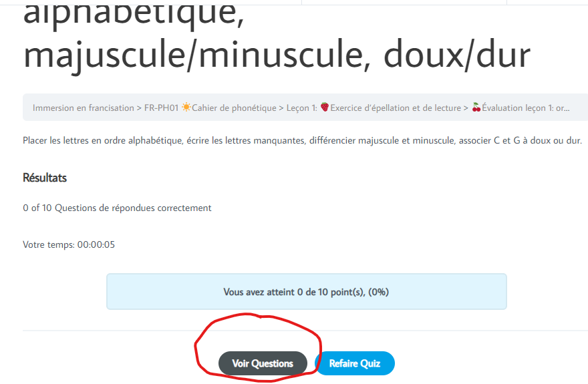Click the Voir Questions button

pyautogui.click(x=263, y=363)
